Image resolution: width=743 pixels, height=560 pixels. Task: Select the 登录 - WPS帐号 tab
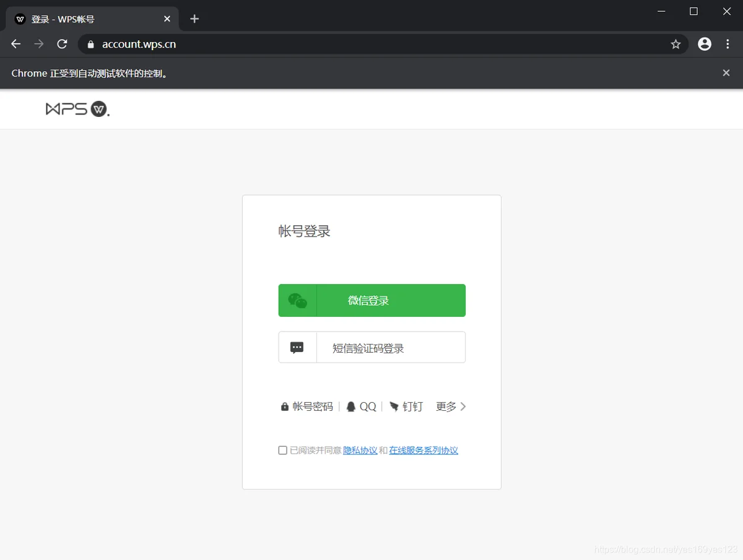click(93, 19)
